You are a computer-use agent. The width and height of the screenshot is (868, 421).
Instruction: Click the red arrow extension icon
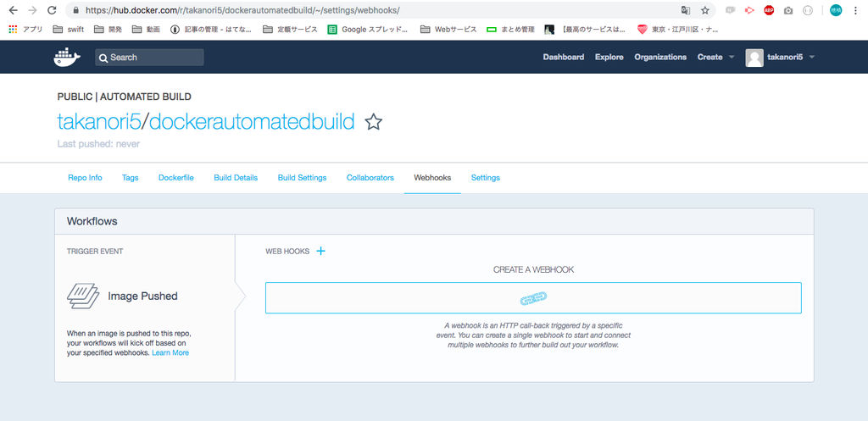pyautogui.click(x=749, y=10)
